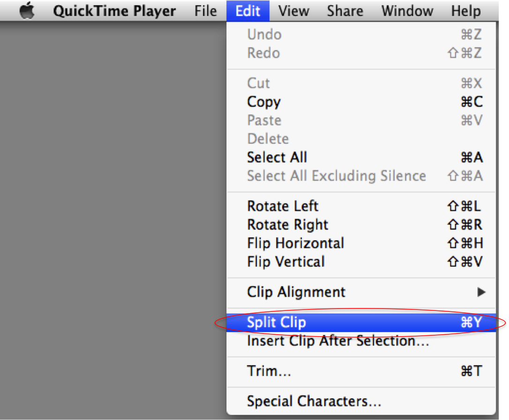This screenshot has width=509, height=420.
Task: Open the File menu
Action: point(205,11)
